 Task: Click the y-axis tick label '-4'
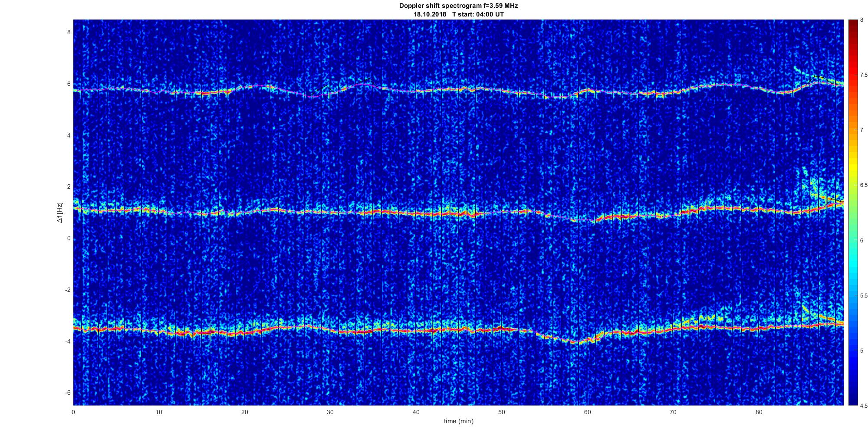pos(68,341)
